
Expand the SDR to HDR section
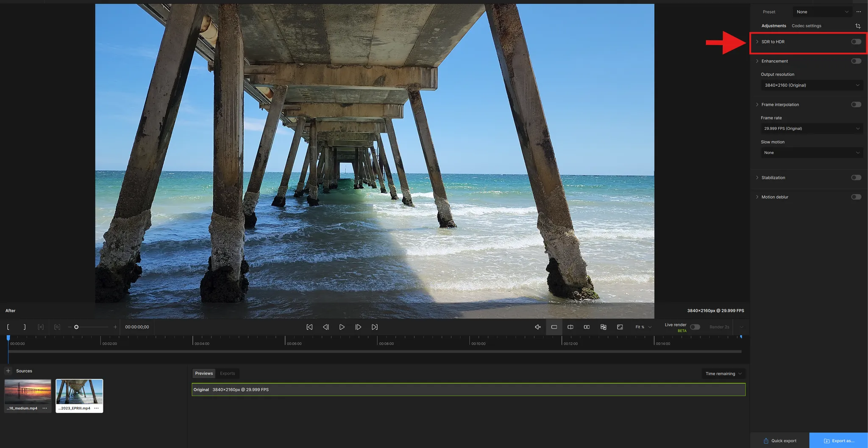point(757,42)
